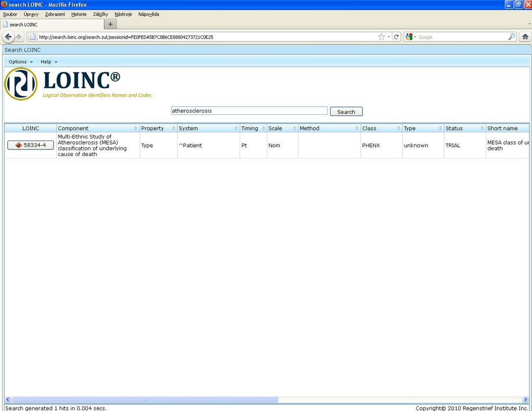Select the ^Patient system cell

[209, 145]
